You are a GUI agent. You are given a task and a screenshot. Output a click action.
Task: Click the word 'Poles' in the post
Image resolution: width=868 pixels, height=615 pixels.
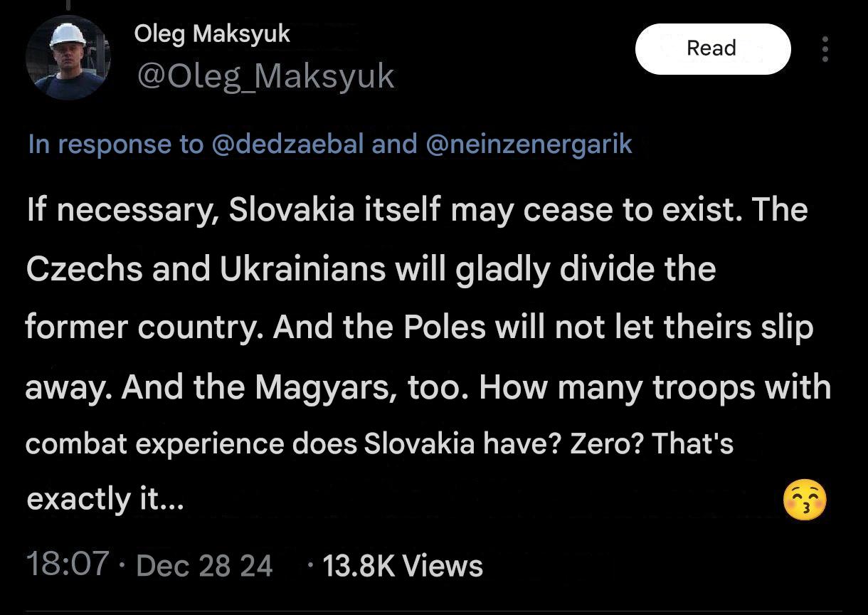pos(445,328)
